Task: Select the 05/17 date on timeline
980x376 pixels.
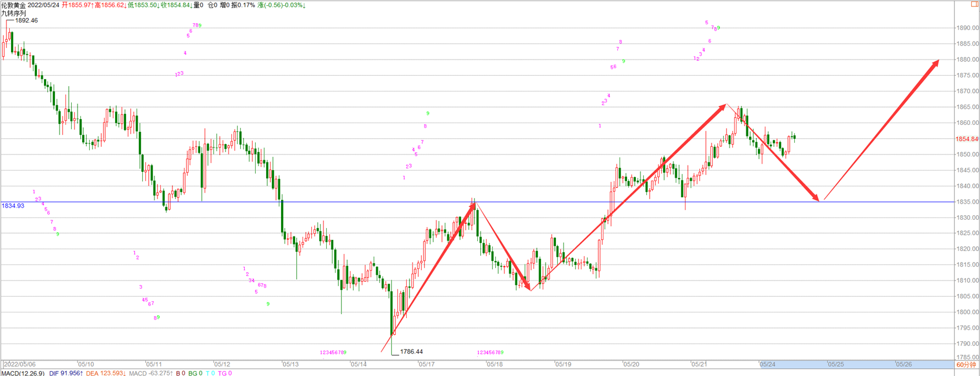Action: click(x=426, y=364)
